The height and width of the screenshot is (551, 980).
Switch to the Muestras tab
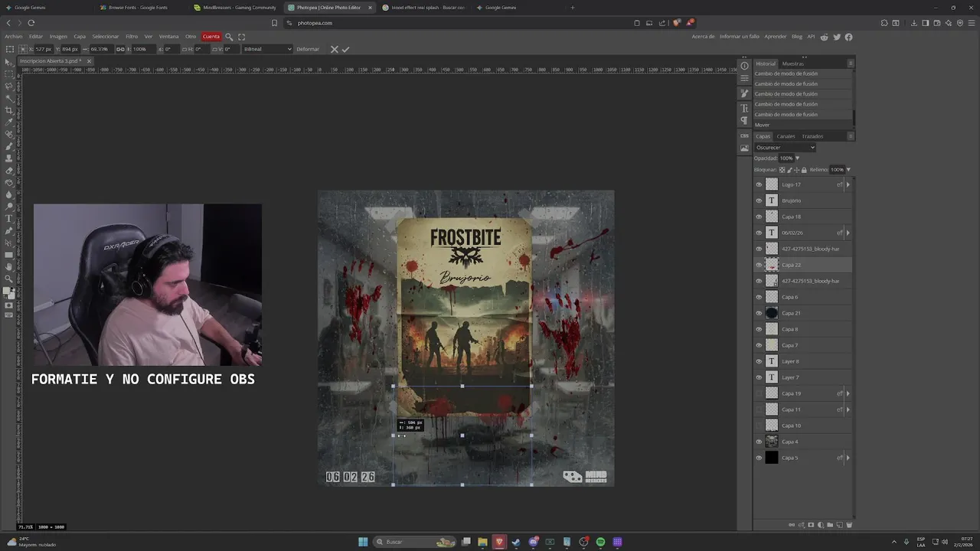792,64
